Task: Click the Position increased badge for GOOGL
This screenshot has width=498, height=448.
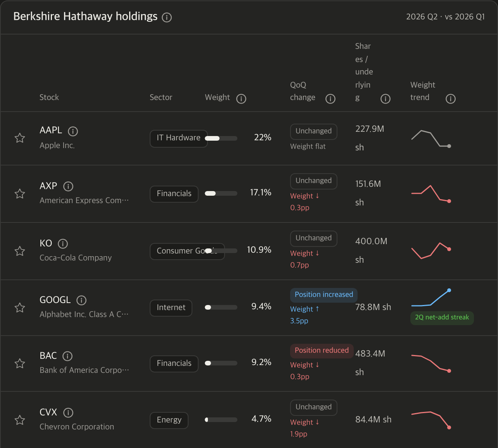Action: click(x=324, y=295)
